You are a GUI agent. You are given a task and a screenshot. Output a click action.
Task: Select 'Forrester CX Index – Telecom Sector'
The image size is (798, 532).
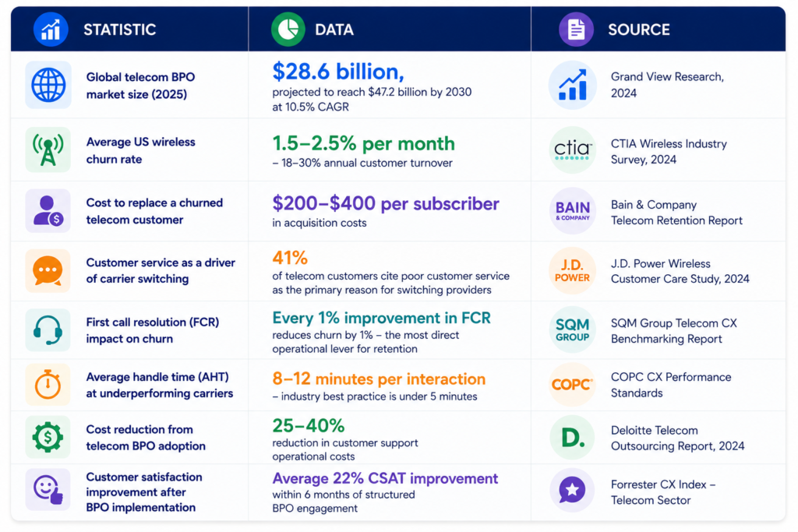pos(663,492)
